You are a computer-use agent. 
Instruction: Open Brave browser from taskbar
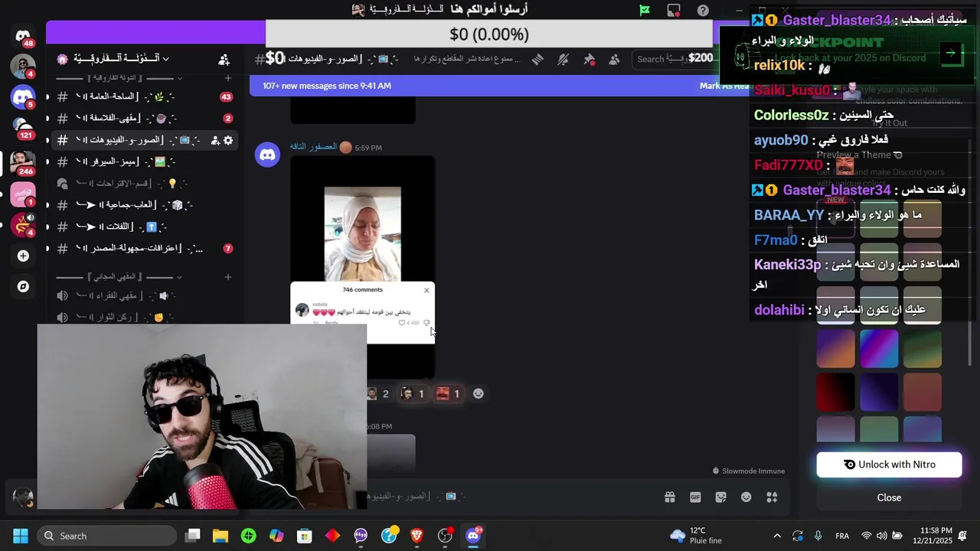pyautogui.click(x=416, y=536)
